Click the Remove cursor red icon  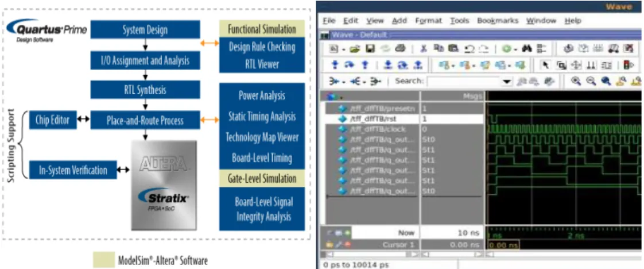pyautogui.click(x=347, y=245)
